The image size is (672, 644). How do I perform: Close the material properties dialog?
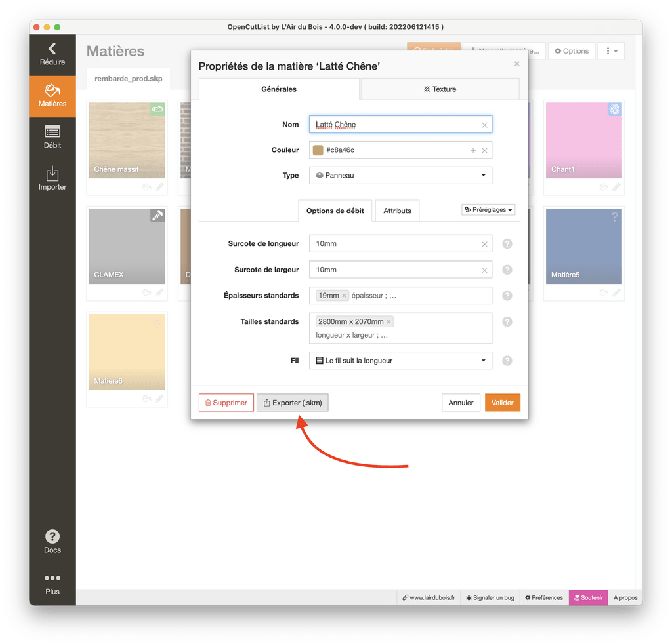point(517,64)
